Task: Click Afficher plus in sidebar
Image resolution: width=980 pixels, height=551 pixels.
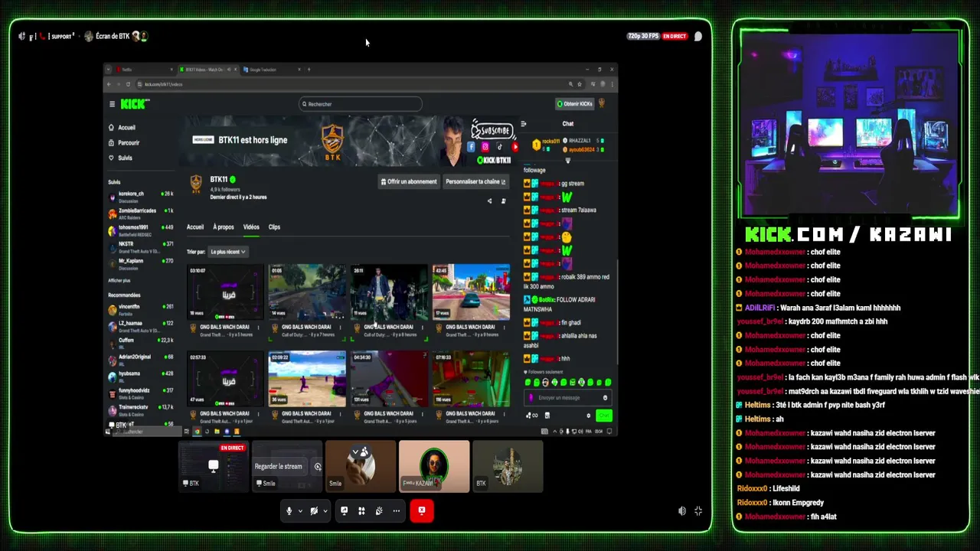Action: click(119, 281)
